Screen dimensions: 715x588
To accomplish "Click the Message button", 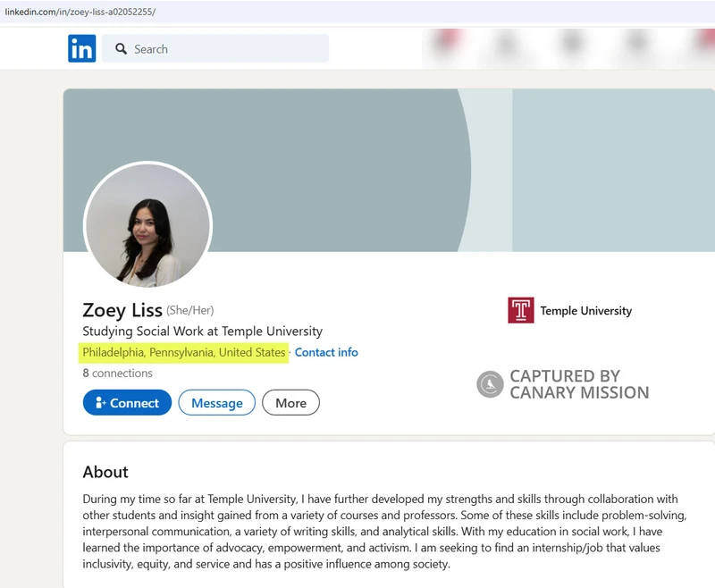I will click(x=217, y=402).
